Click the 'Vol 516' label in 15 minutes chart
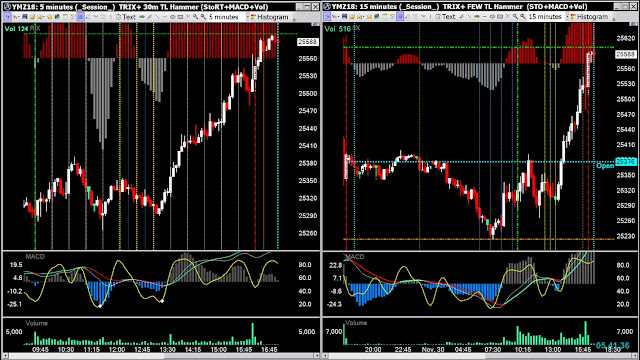 (x=338, y=29)
